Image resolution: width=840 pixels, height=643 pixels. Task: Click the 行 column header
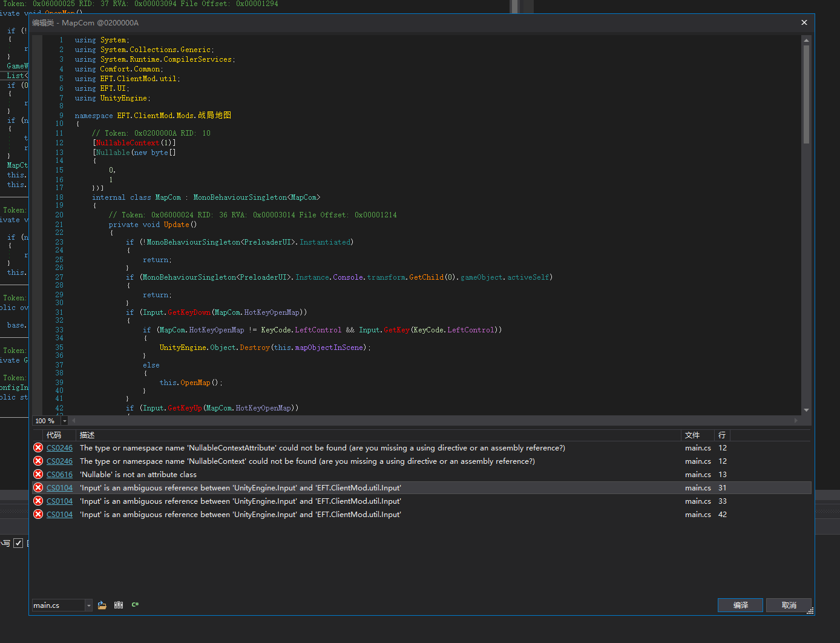[721, 435]
